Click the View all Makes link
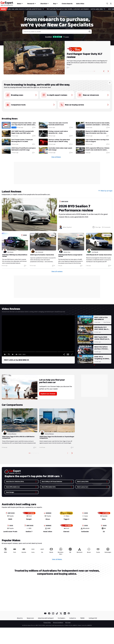Image resolution: width=114 pixels, height=644 pixels. tap(57, 559)
